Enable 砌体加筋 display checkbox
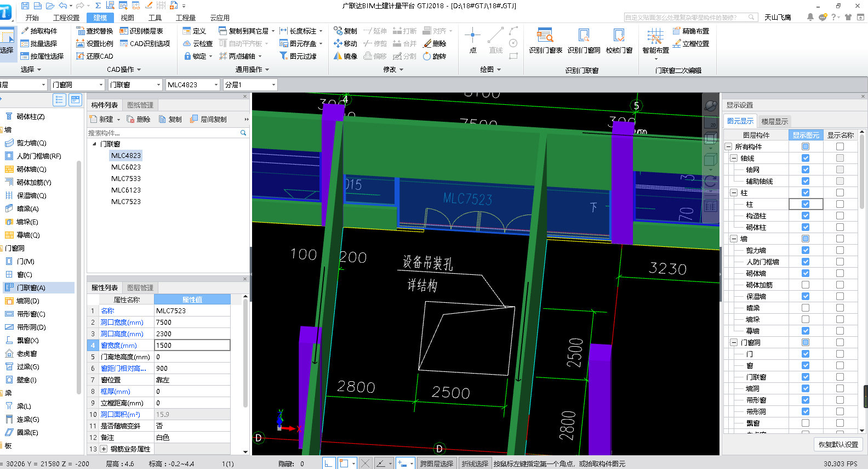Screen dimensions: 868x469 [x=806, y=285]
